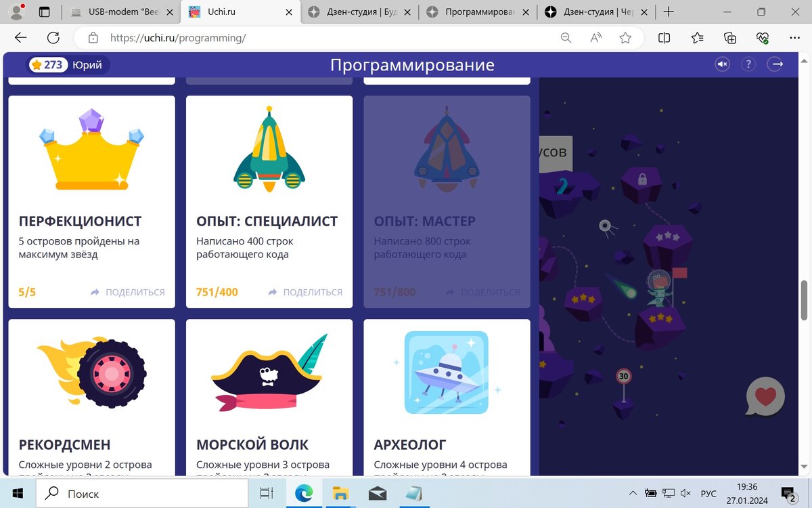The width and height of the screenshot is (812, 508).
Task: Open the tab actions menu button
Action: pos(45,12)
